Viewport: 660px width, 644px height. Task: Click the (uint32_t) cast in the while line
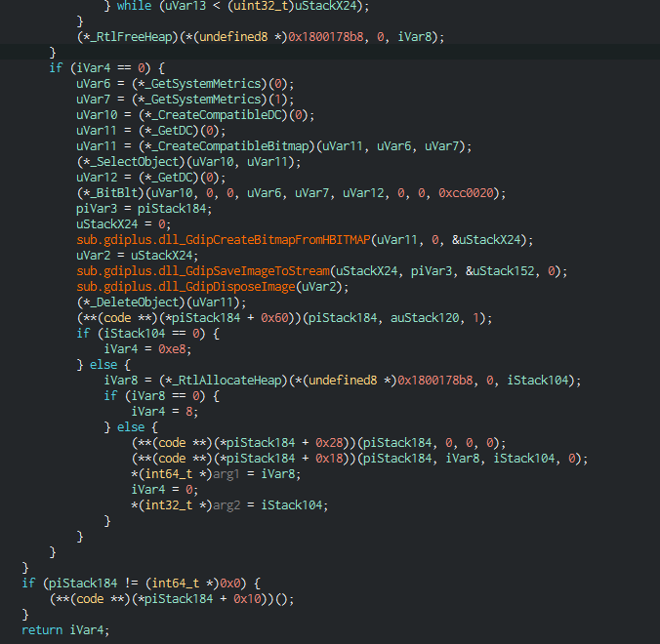point(261,6)
